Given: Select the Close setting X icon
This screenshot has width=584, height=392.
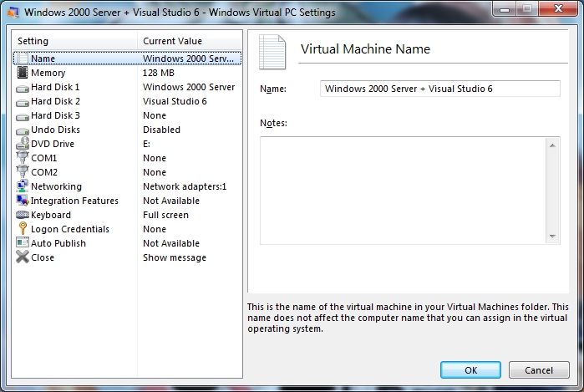Looking at the screenshot, I should pyautogui.click(x=23, y=257).
